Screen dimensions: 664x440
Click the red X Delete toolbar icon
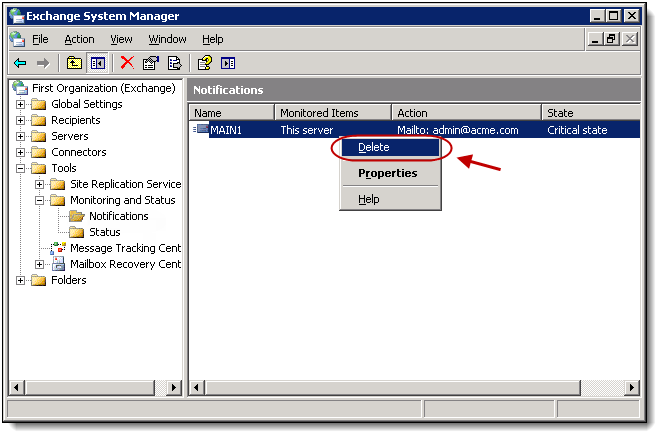click(127, 63)
